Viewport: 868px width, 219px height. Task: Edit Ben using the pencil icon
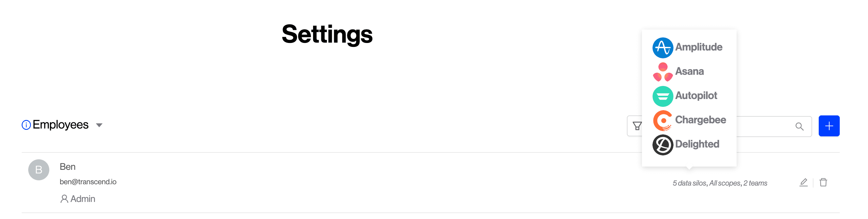click(803, 182)
